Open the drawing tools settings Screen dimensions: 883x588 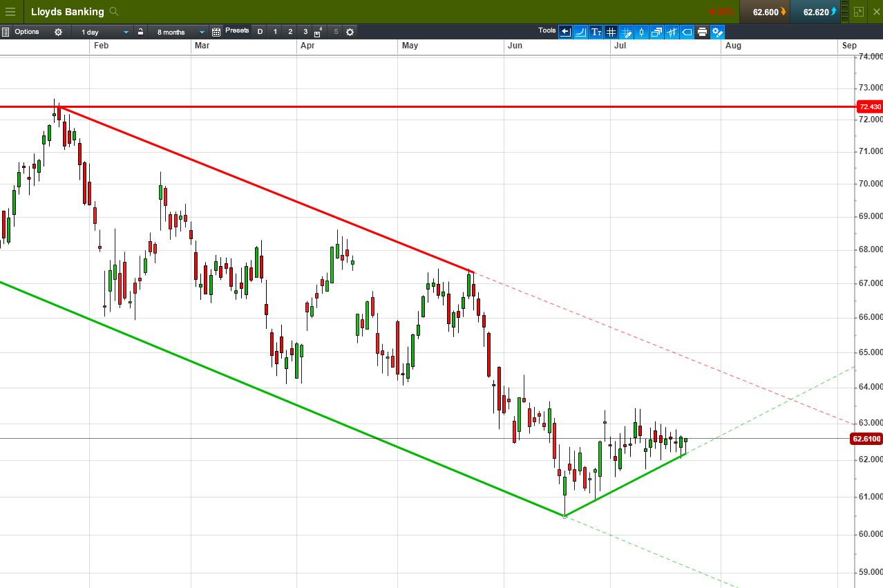click(x=717, y=32)
